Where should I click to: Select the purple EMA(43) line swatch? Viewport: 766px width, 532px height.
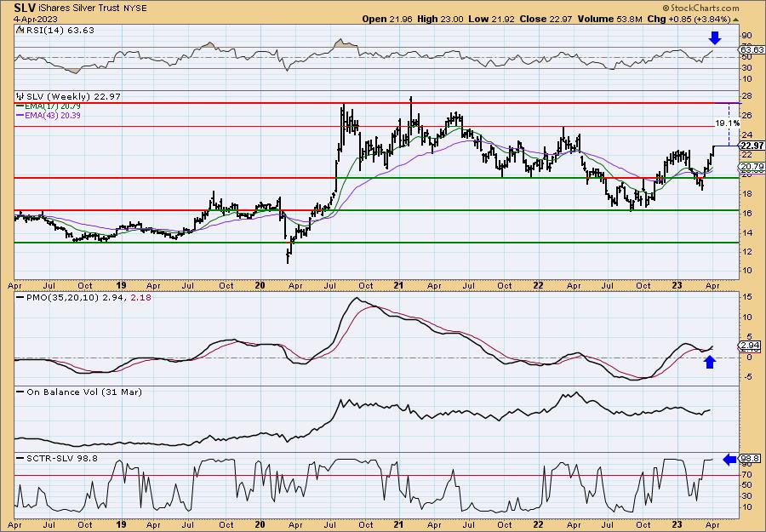[20, 116]
